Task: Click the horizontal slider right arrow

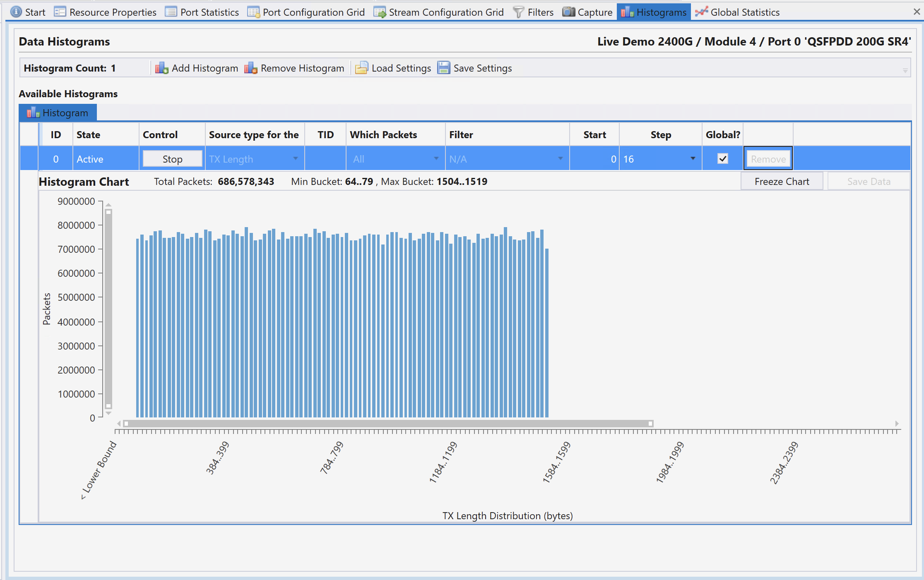Action: coord(897,424)
